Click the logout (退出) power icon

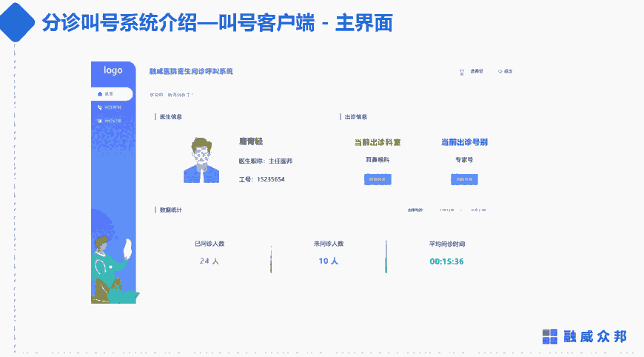click(500, 71)
